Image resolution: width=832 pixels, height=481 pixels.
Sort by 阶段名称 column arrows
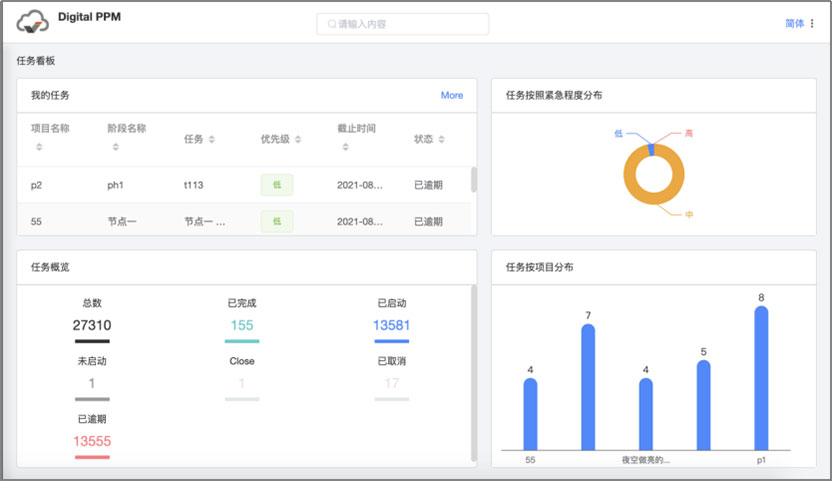pos(116,147)
